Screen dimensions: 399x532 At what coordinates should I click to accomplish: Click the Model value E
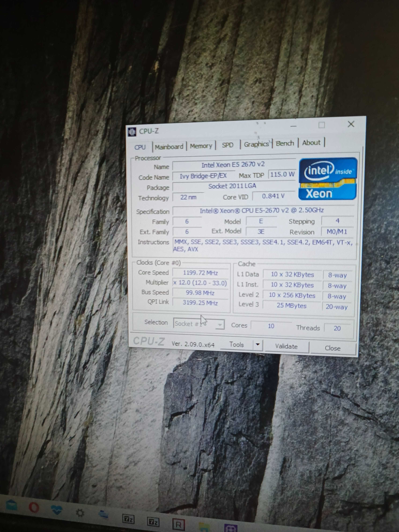click(261, 221)
